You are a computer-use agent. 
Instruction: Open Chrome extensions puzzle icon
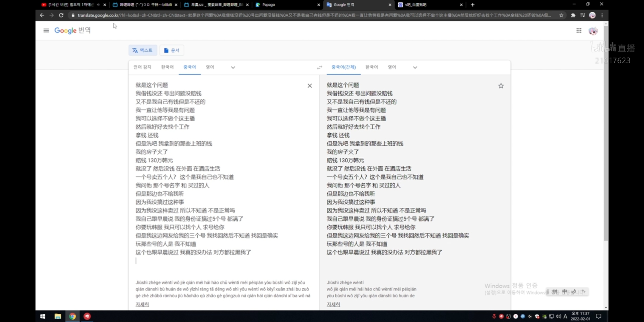(x=573, y=15)
